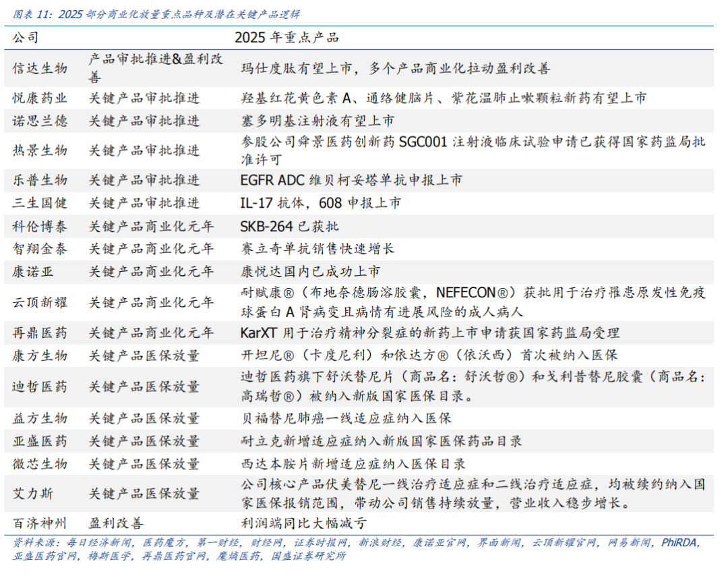
Task: Click the '产品审批推进&盈利改善' cell
Action: (x=156, y=68)
